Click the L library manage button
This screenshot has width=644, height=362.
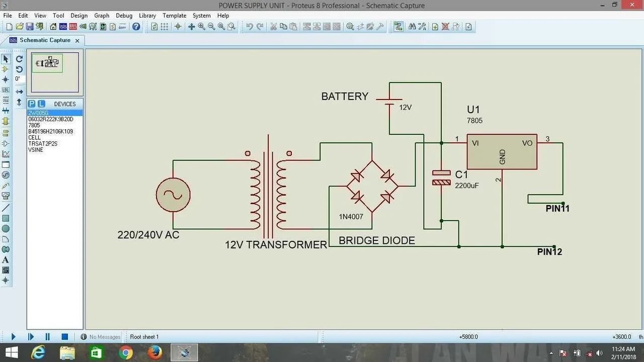click(x=41, y=104)
